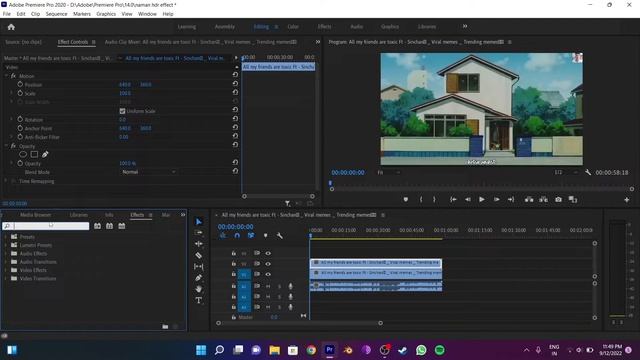Create ellipse mask under Opacity
Screen dimensions: 640x360
click(x=23, y=154)
